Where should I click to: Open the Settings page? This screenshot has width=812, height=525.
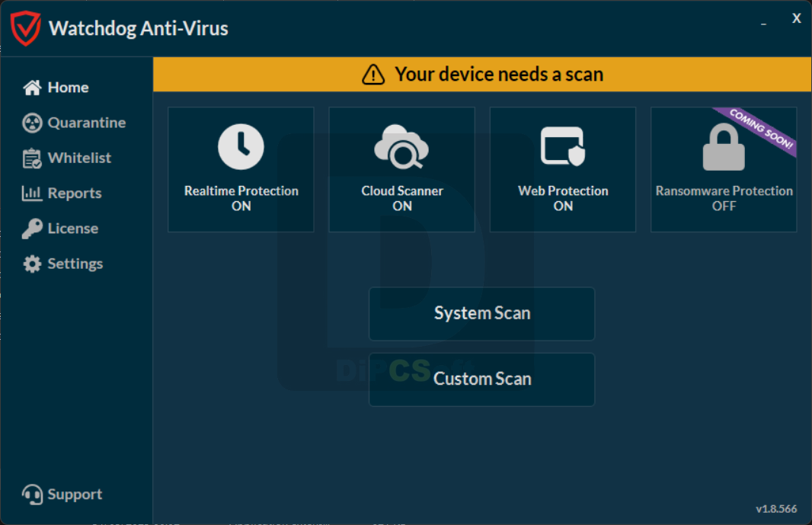click(63, 264)
